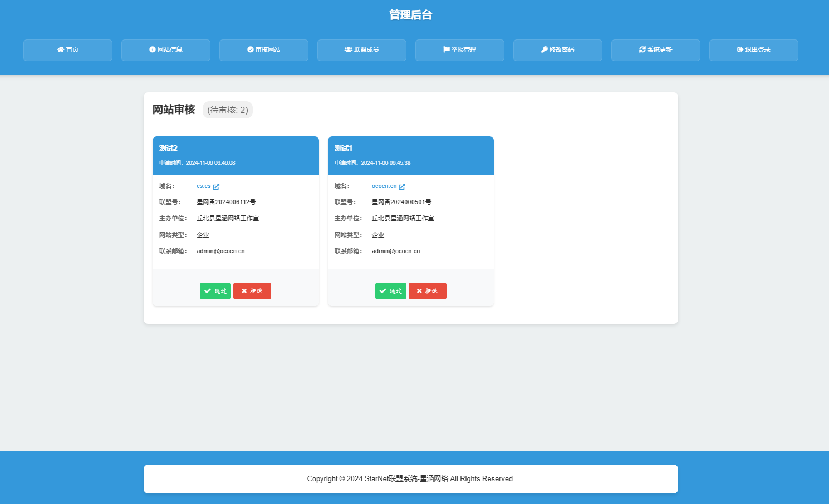Image resolution: width=829 pixels, height=504 pixels.
Task: Click the 待审核: 2 pending count badge
Action: click(227, 110)
